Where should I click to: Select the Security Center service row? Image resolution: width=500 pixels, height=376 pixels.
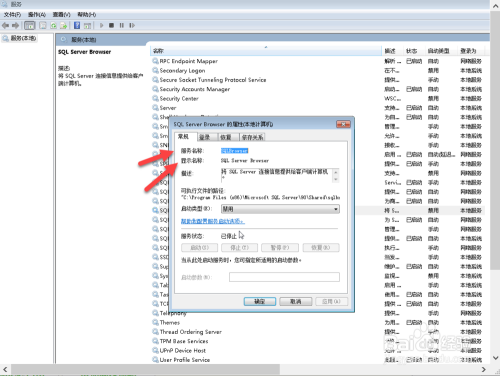(x=317, y=98)
